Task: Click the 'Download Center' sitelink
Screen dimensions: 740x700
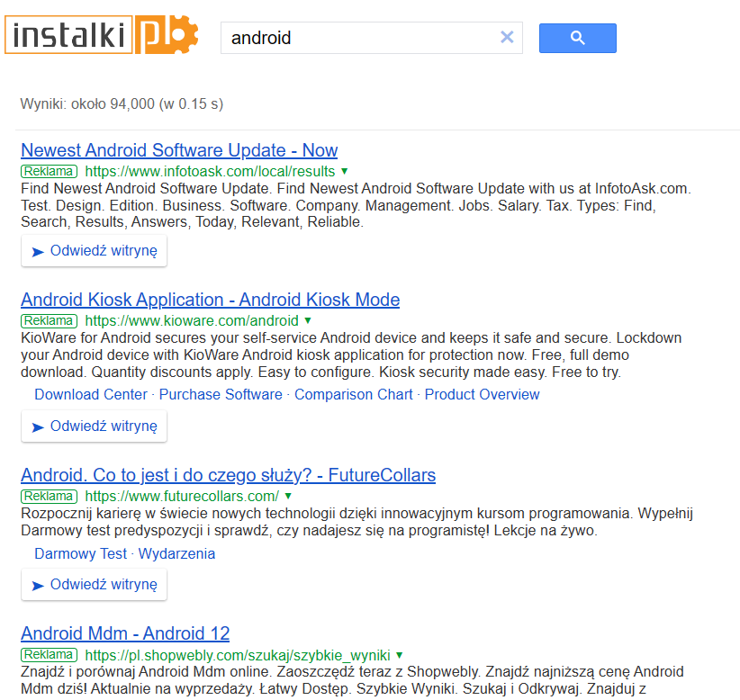Action: point(90,394)
